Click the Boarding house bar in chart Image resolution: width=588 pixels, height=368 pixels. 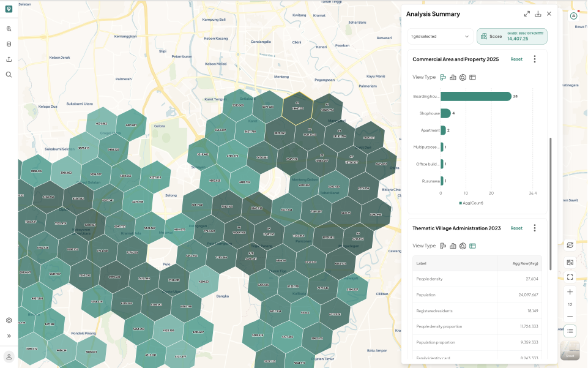476,96
